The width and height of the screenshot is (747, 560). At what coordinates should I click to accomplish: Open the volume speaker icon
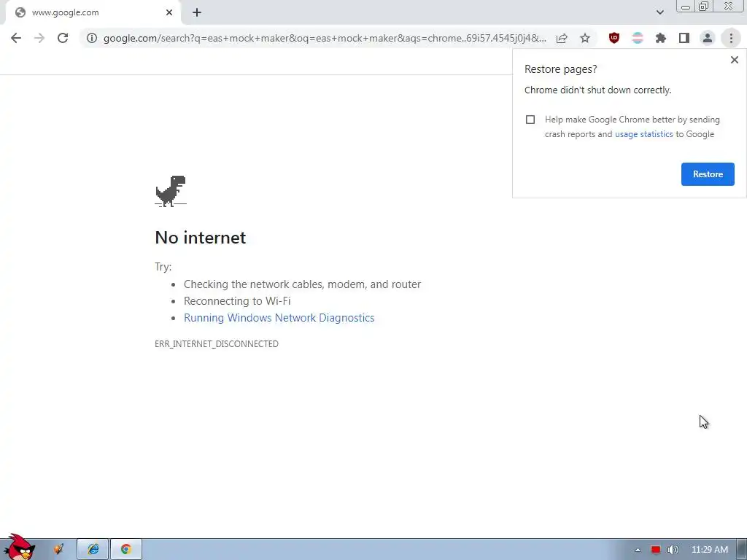(x=673, y=550)
